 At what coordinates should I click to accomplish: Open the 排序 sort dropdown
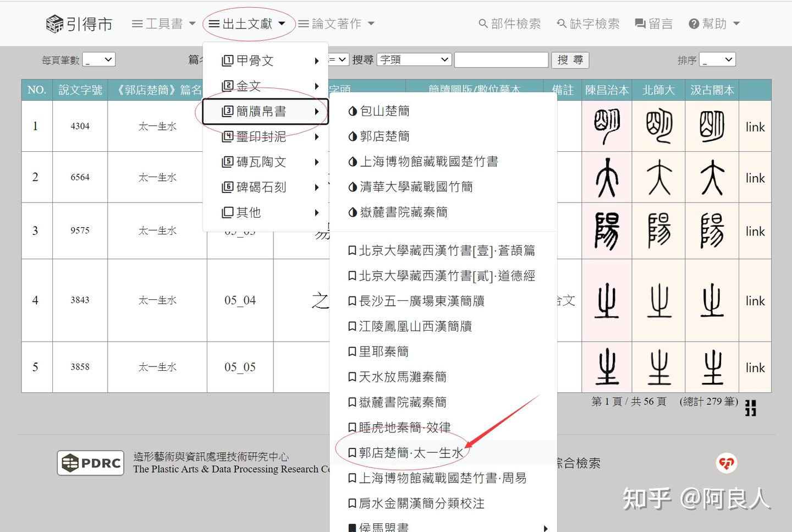[718, 59]
